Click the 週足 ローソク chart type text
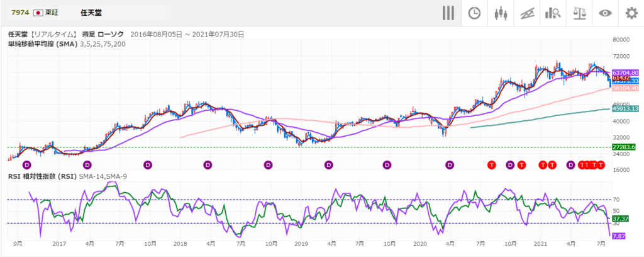Viewport: 644px width, 257px height. tap(103, 35)
